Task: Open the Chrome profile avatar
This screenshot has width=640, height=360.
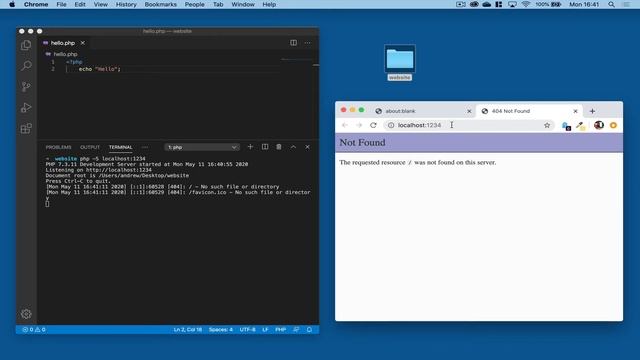Action: pyautogui.click(x=599, y=125)
